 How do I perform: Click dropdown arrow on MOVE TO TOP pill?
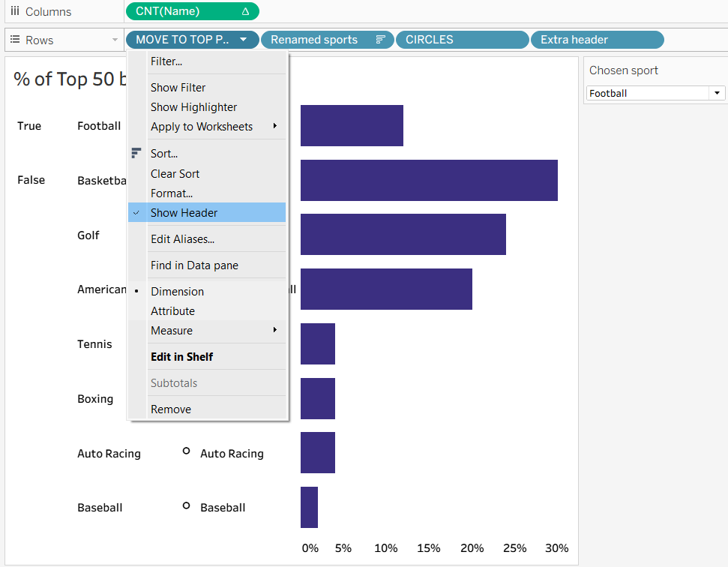243,40
